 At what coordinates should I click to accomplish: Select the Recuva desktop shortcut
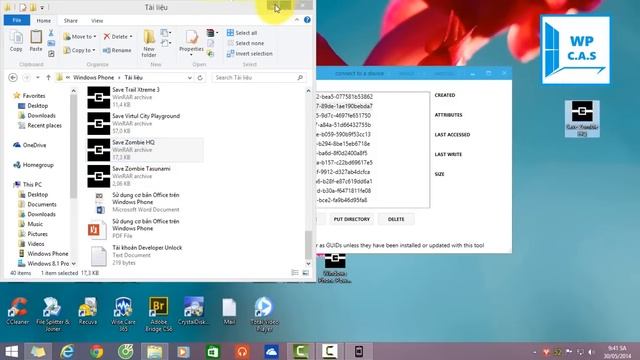88,311
